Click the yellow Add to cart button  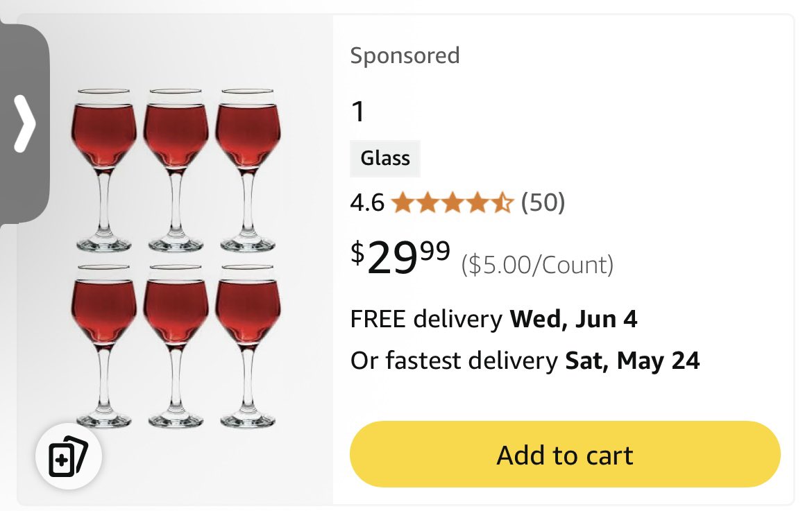[x=565, y=454]
